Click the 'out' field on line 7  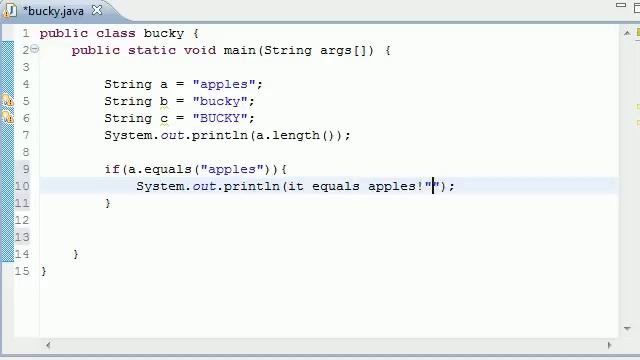[172, 135]
